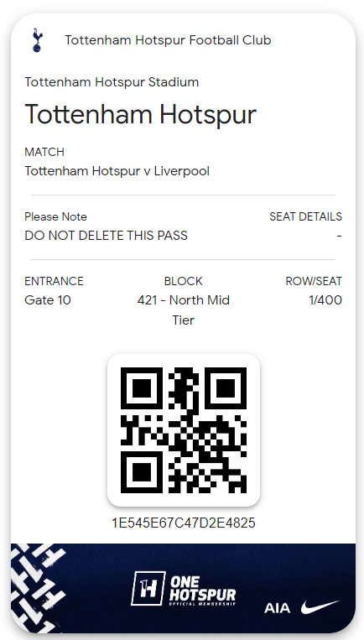Click the 1/400 row and seat value
The width and height of the screenshot is (364, 640).
(x=325, y=300)
